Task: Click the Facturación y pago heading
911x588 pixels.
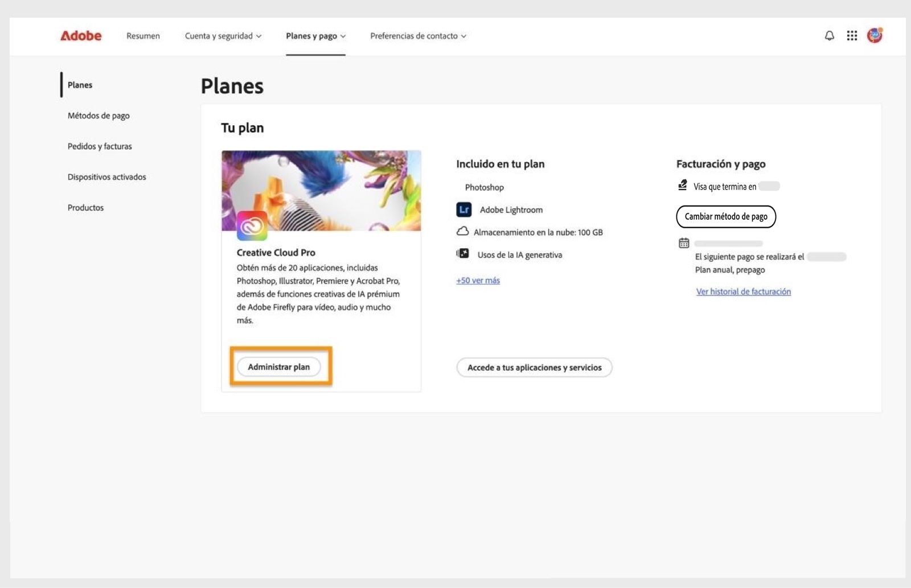Action: pos(721,164)
